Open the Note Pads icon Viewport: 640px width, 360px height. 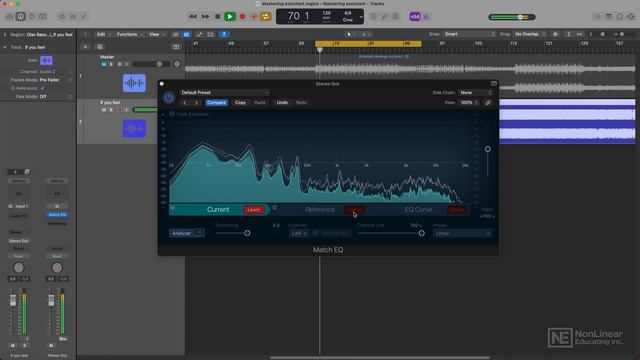click(x=608, y=17)
